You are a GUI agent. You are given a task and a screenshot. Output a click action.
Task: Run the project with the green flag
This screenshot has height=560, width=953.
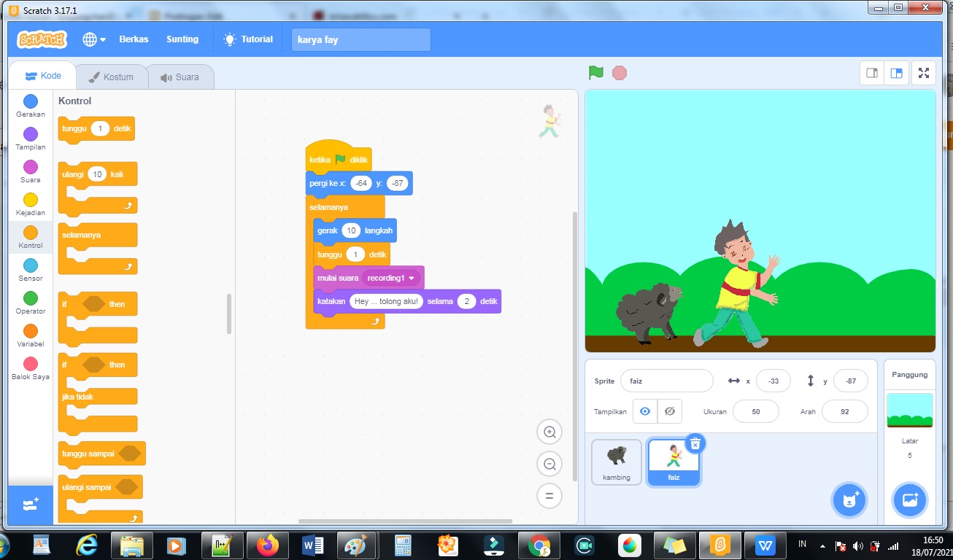tap(595, 73)
